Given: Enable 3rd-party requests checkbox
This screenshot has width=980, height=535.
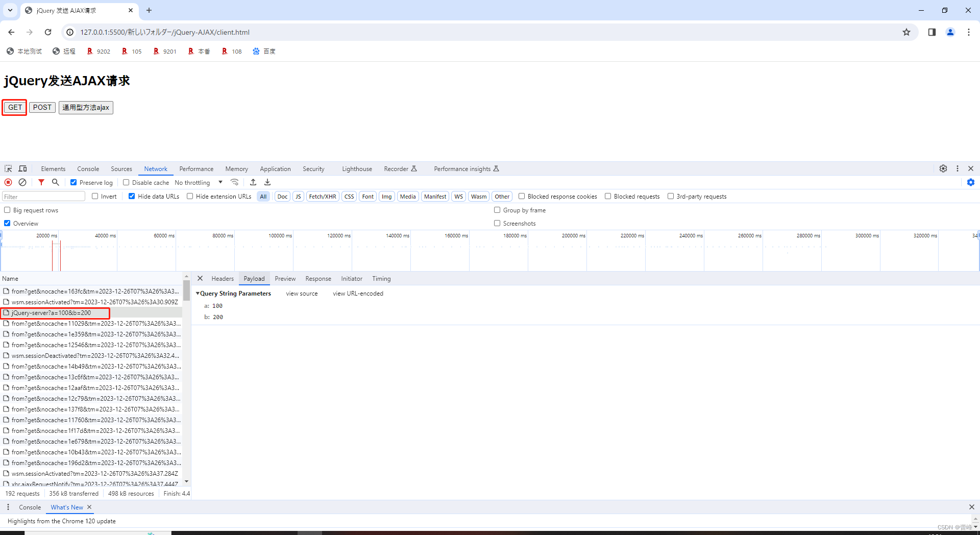Looking at the screenshot, I should 671,196.
